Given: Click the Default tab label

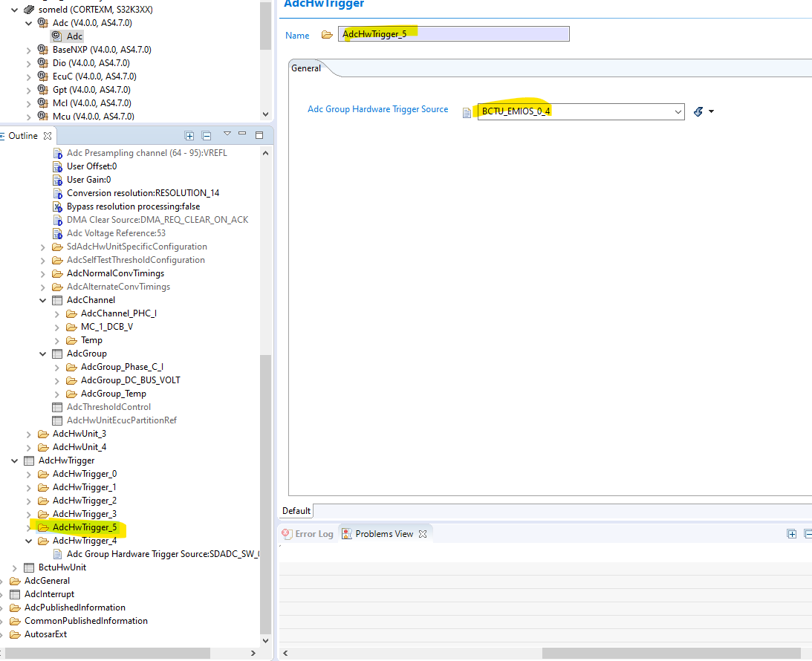Looking at the screenshot, I should click(x=296, y=510).
